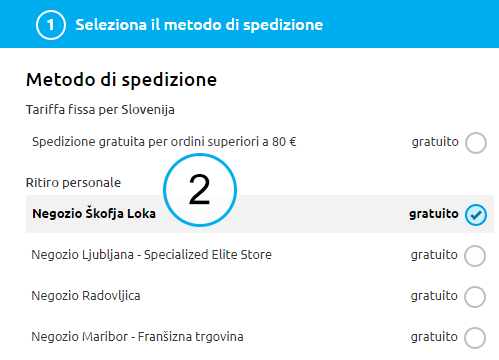Click 'gratuito' price in Radovljica row
The height and width of the screenshot is (360, 499).
pyautogui.click(x=434, y=296)
